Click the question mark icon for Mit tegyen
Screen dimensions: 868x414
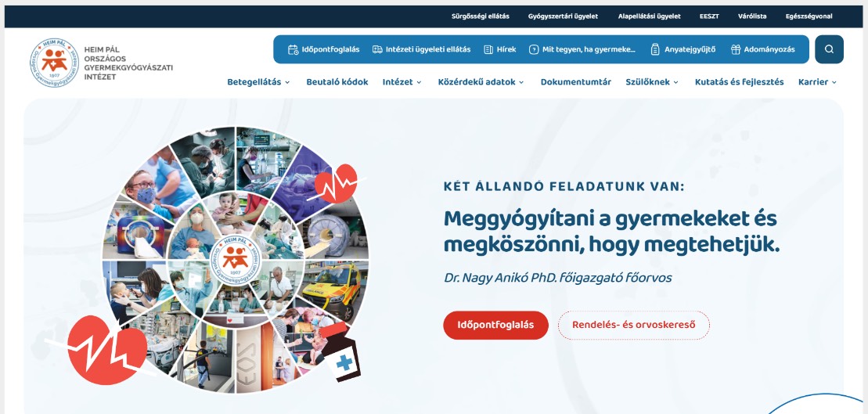coord(534,49)
